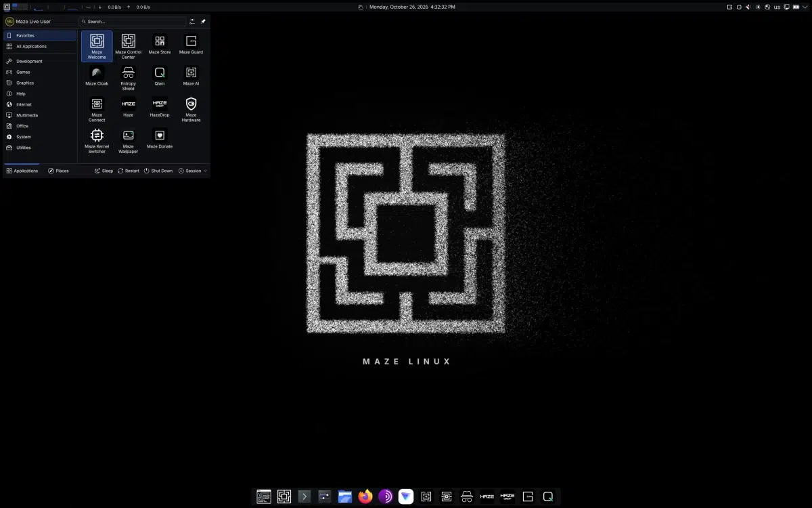Open system settings sliders icon in dock
The image size is (812, 508).
pos(325,496)
